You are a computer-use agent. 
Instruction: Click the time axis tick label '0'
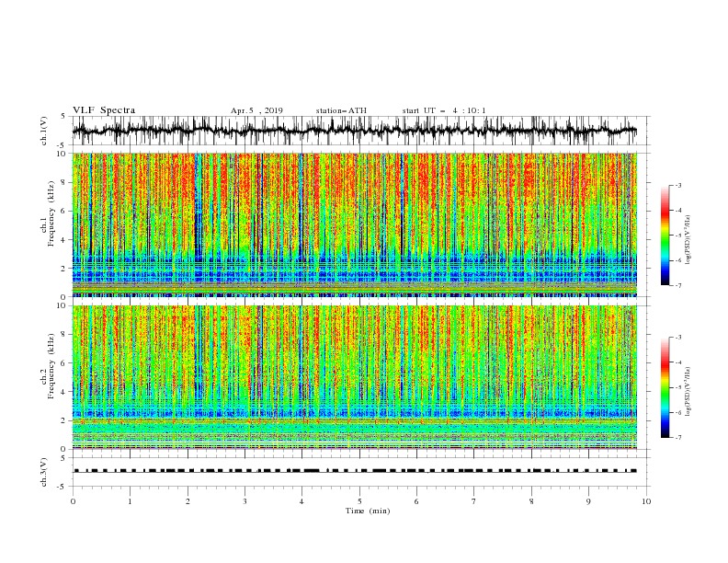coord(73,501)
